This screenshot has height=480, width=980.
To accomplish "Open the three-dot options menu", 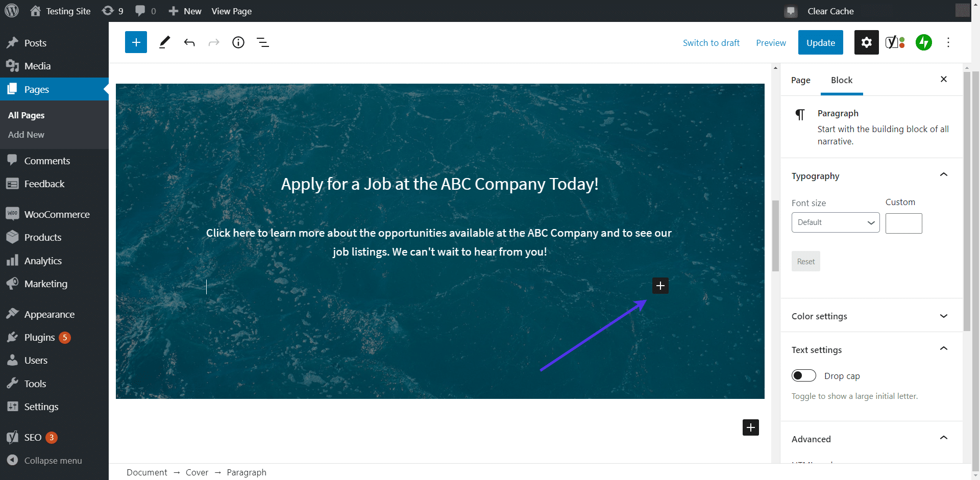I will click(948, 42).
